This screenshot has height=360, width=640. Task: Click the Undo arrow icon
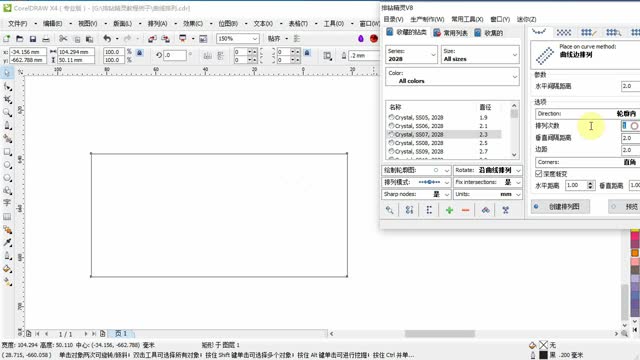click(107, 39)
